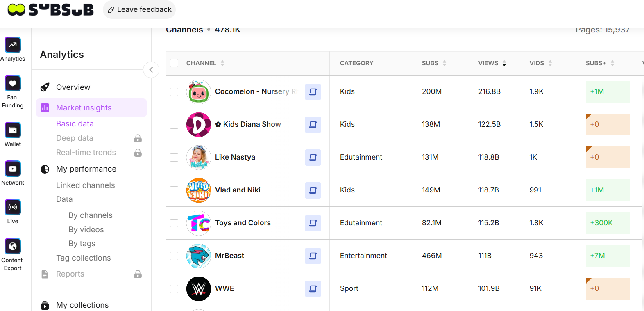The image size is (644, 311).
Task: Open Cocomelon - Nursery channel name
Action: click(x=256, y=91)
